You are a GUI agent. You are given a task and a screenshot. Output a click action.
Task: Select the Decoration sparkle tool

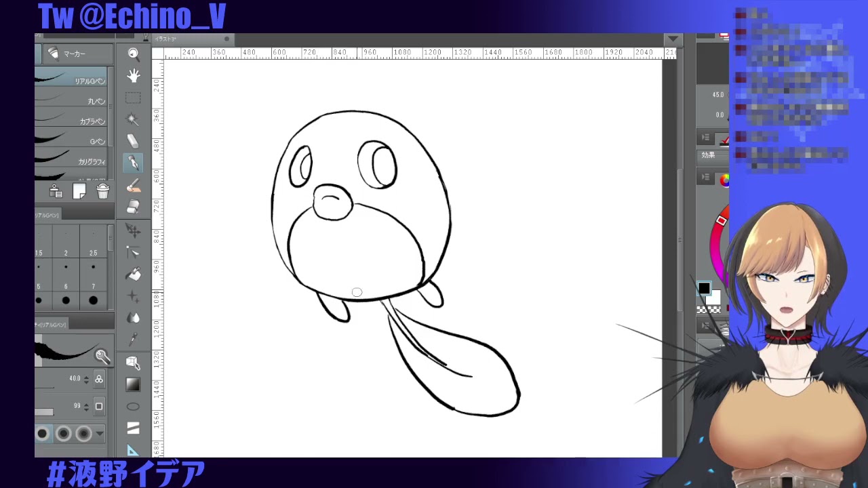[x=133, y=296]
